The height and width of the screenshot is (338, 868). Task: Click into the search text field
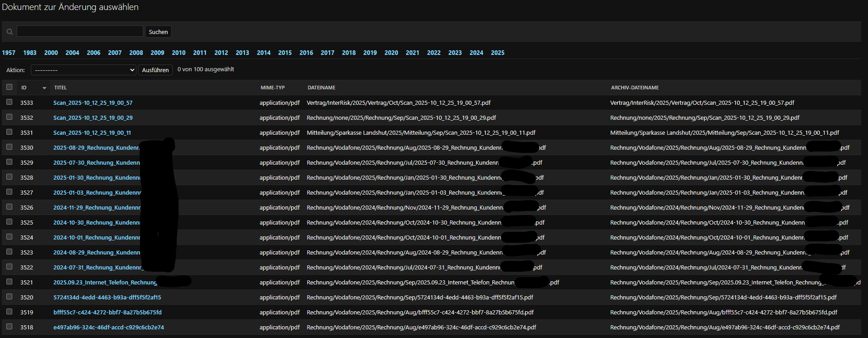pos(80,31)
